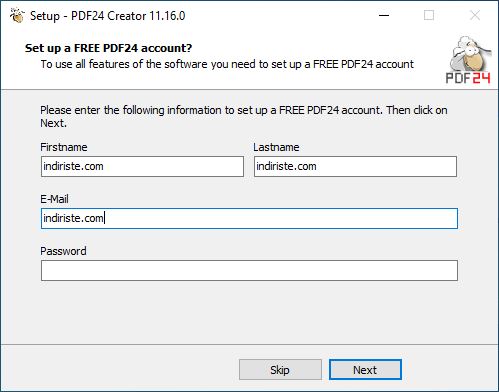Click the sheep mascot illustration in header
The width and height of the screenshot is (499, 392).
click(x=471, y=53)
